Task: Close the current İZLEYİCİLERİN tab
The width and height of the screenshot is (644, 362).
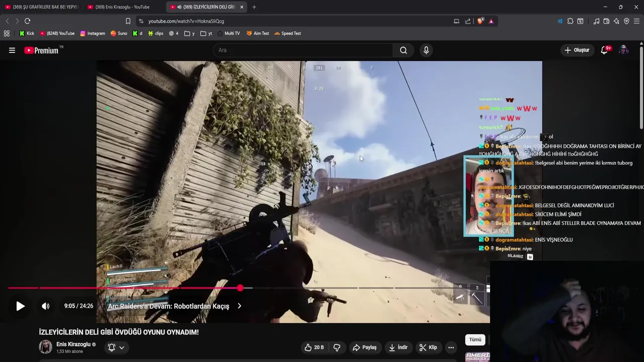Action: [x=242, y=7]
